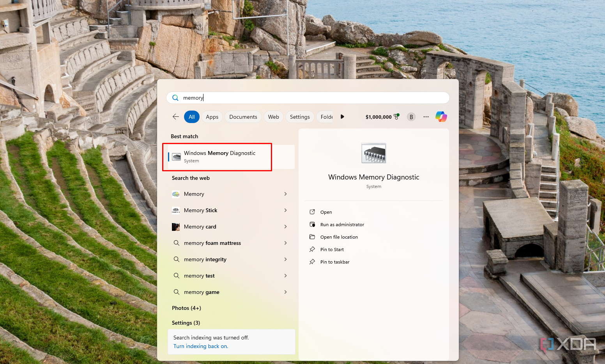The width and height of the screenshot is (605, 364).
Task: Expand memory game chevron
Action: (x=286, y=292)
